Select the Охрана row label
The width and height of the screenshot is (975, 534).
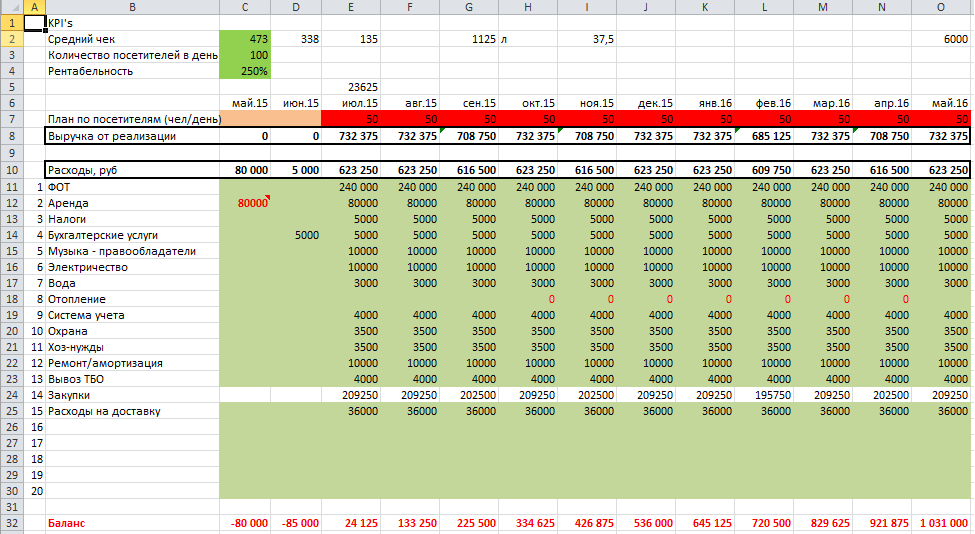[132, 331]
